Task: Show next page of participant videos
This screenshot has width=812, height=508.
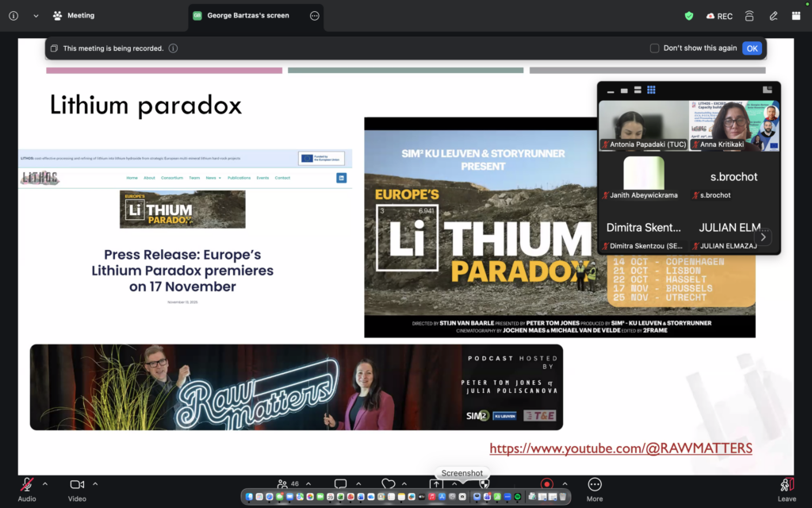Action: [x=763, y=237]
